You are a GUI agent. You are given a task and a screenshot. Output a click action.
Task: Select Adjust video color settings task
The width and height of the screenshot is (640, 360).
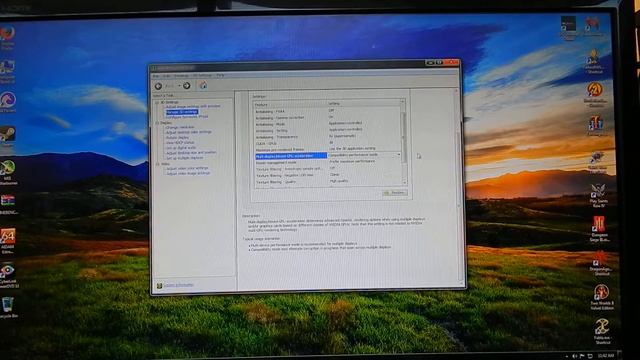(x=187, y=168)
